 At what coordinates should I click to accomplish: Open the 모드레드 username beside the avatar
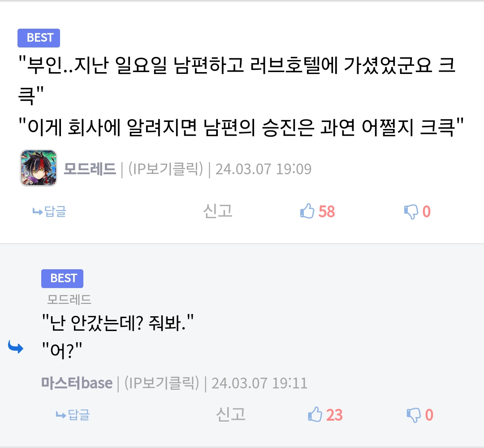coord(90,169)
